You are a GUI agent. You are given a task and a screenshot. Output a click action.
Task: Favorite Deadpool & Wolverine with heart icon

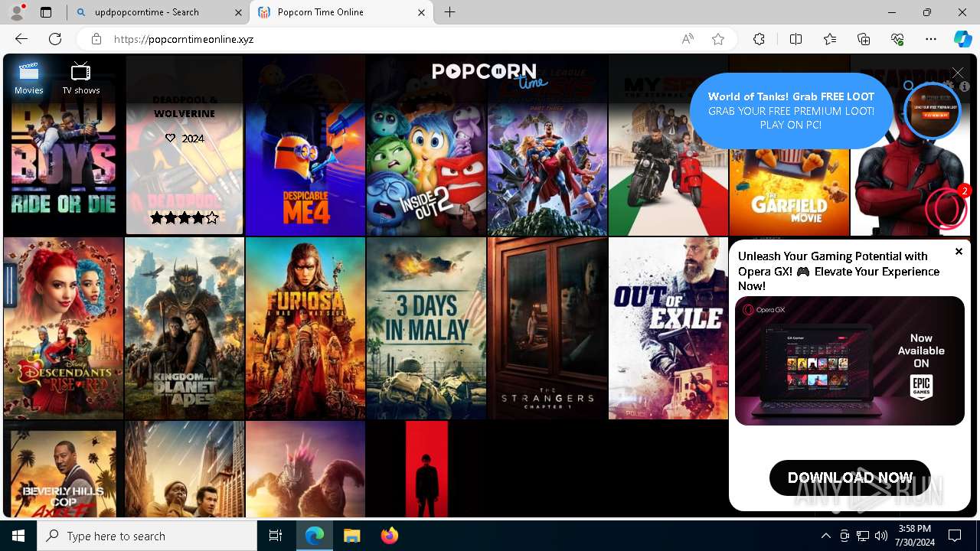171,139
